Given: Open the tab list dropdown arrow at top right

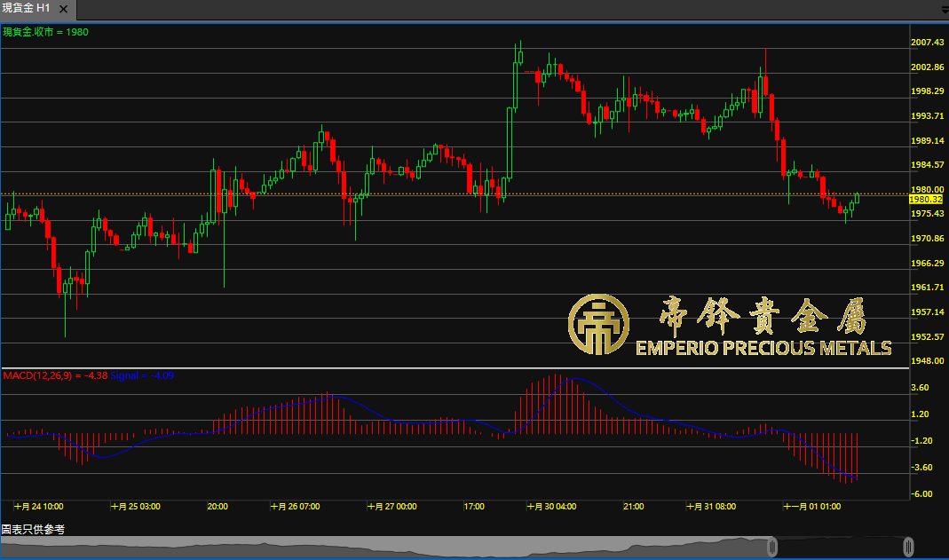Looking at the screenshot, I should tap(944, 9).
